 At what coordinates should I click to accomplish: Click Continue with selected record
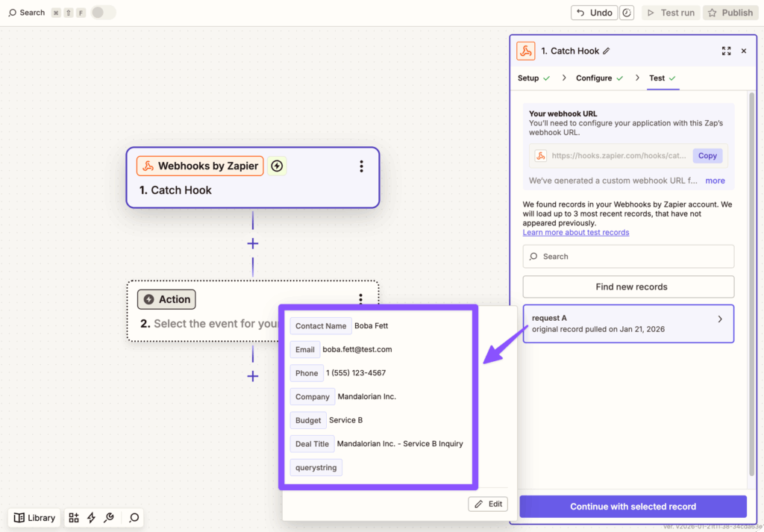pyautogui.click(x=632, y=506)
